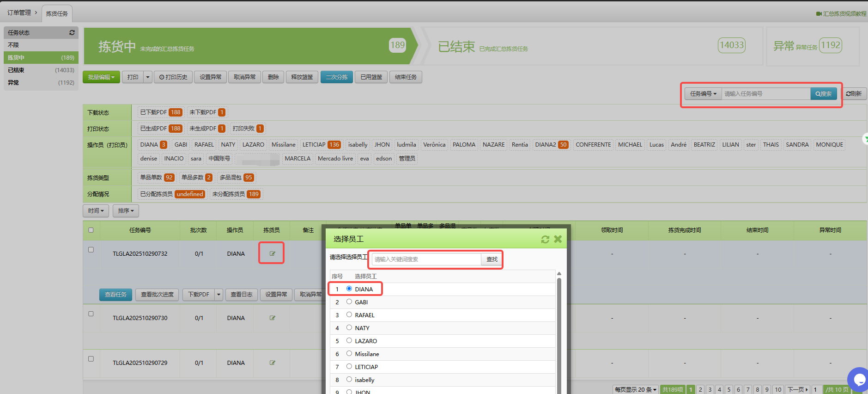Click the 二次分拣 button

(336, 77)
